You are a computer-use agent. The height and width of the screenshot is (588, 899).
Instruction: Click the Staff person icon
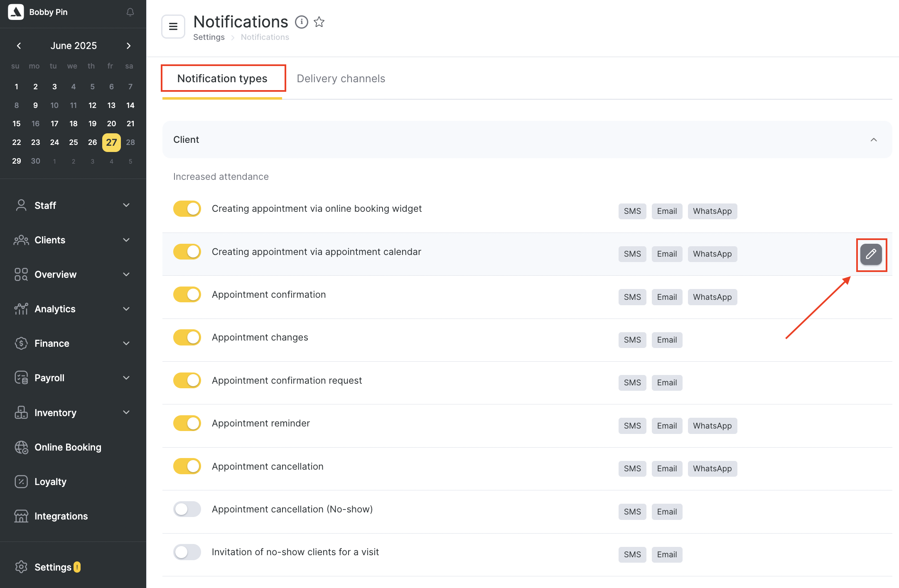tap(21, 205)
